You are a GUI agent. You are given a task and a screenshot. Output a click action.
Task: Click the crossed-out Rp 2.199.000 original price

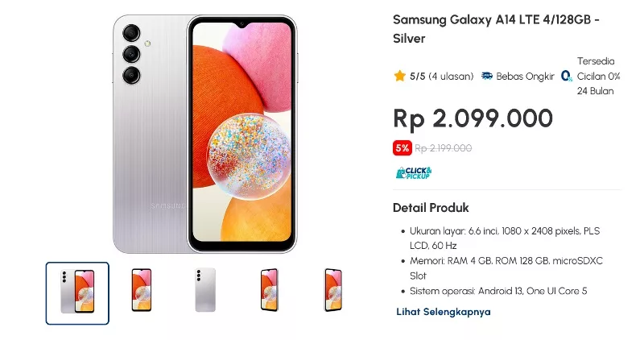tap(444, 148)
